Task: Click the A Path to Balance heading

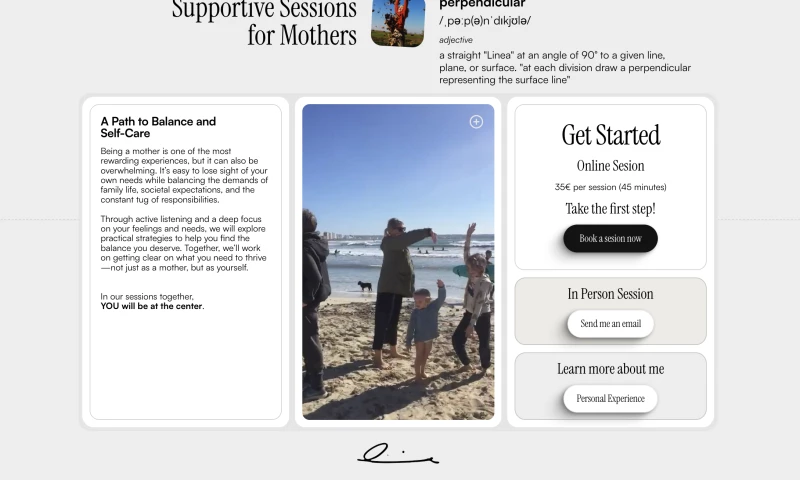Action: (x=158, y=127)
